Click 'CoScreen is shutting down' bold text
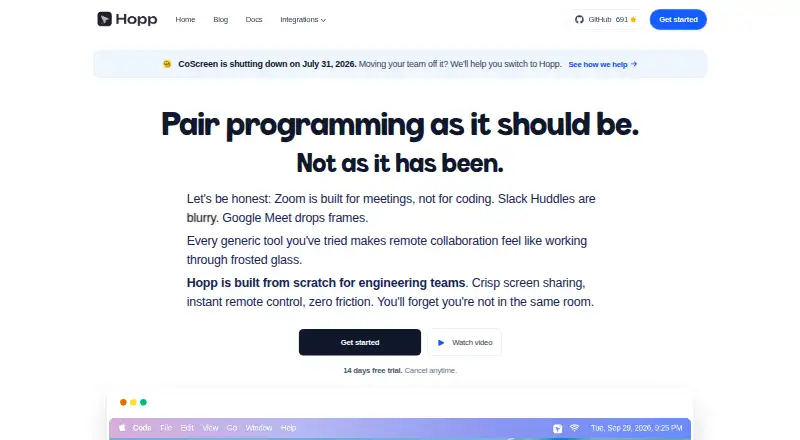 (x=267, y=64)
